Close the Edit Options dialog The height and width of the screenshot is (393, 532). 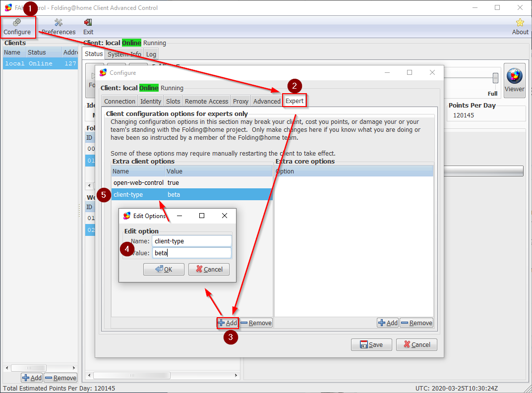tap(225, 216)
